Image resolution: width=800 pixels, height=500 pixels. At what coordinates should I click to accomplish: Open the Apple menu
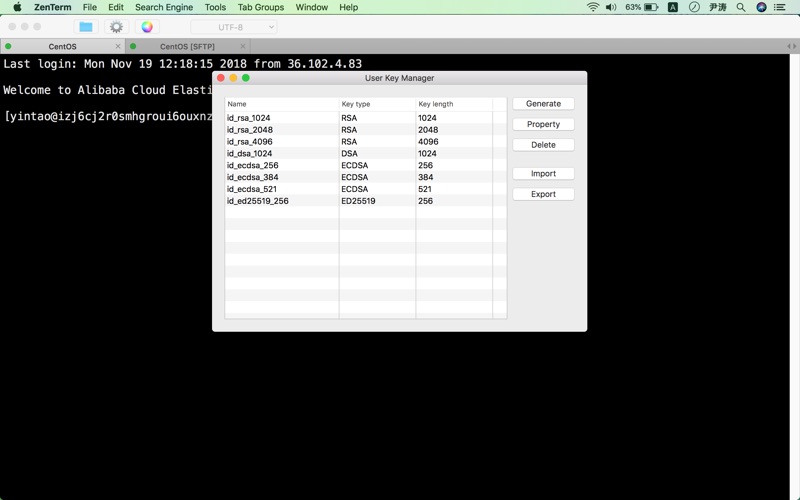tap(17, 7)
